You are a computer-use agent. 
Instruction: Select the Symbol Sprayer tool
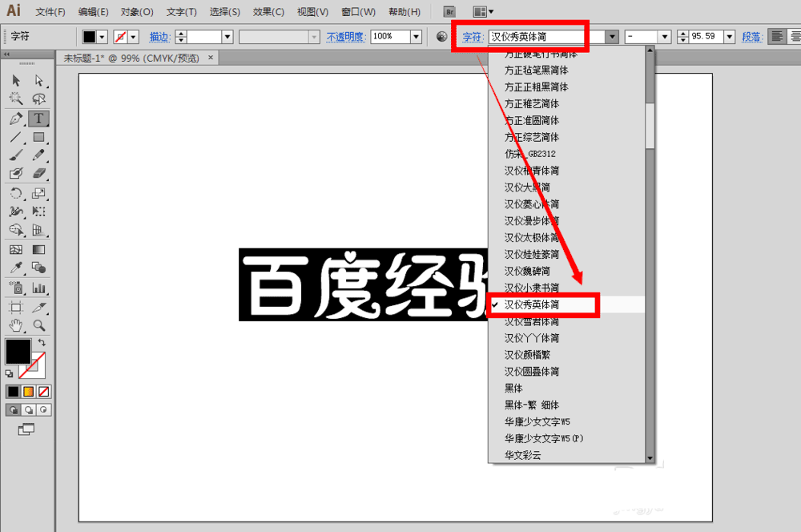tap(16, 288)
